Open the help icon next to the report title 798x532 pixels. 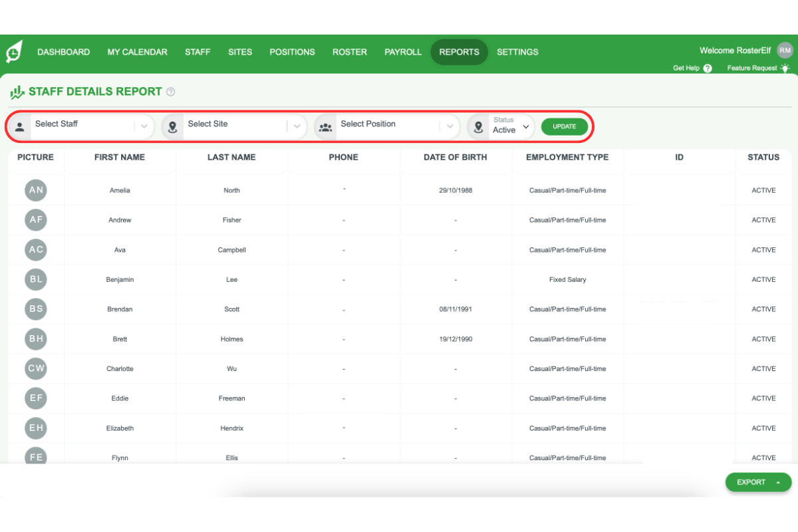(170, 91)
